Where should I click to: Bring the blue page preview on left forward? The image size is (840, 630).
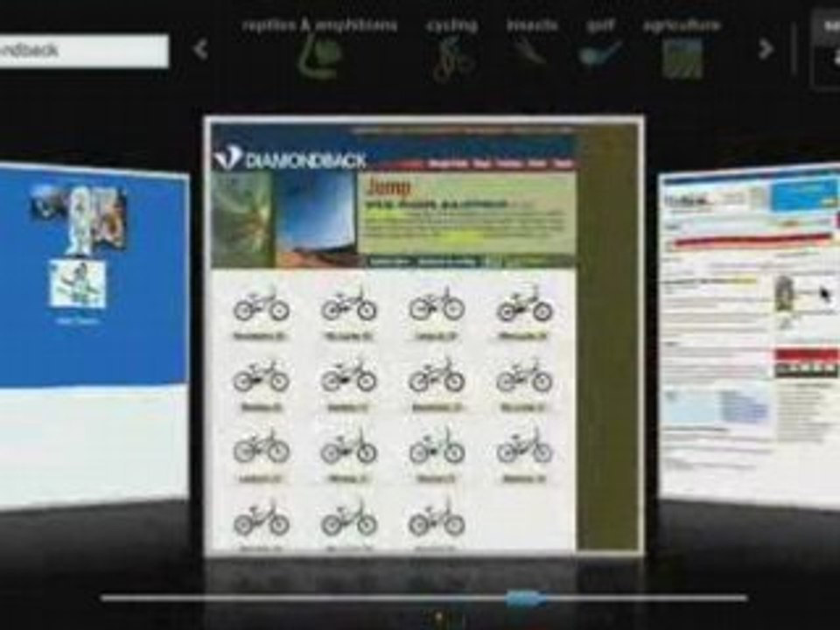pyautogui.click(x=94, y=338)
